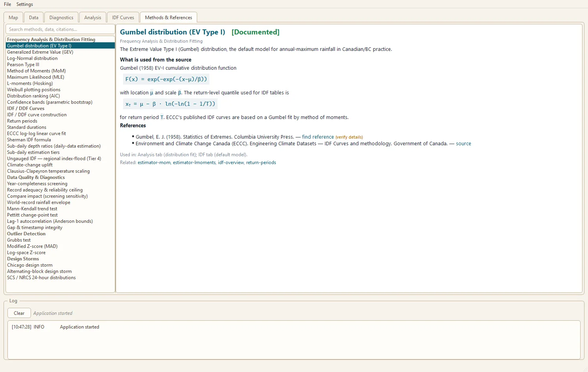Select Log-space Z-score
Image resolution: width=588 pixels, height=372 pixels.
(60, 253)
